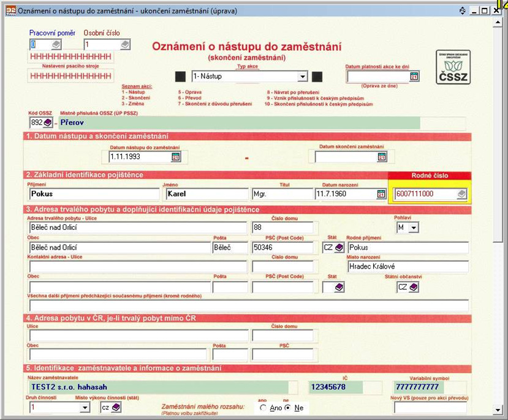This screenshot has width=508, height=420.
Task: Open the Stát lookup book next to CZ
Action: pyautogui.click(x=339, y=248)
